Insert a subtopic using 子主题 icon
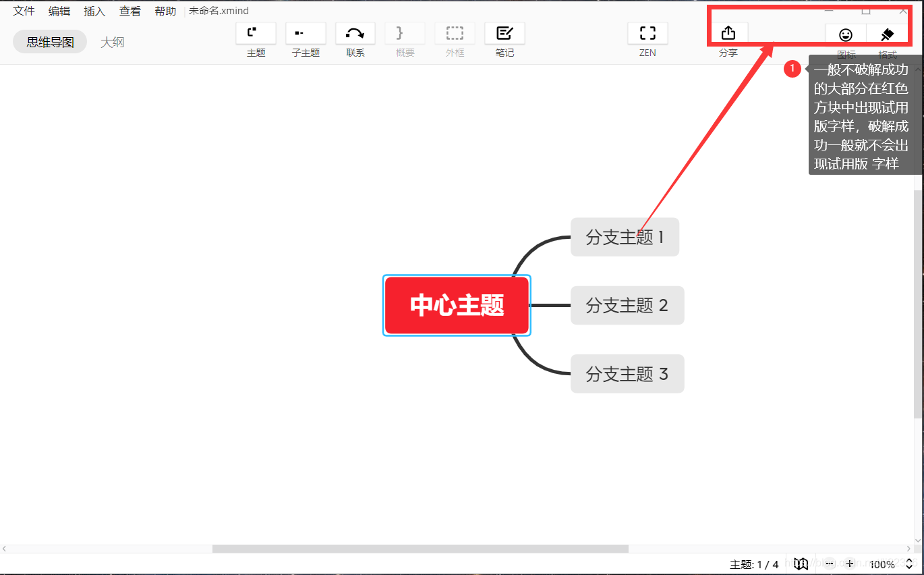 coord(306,32)
